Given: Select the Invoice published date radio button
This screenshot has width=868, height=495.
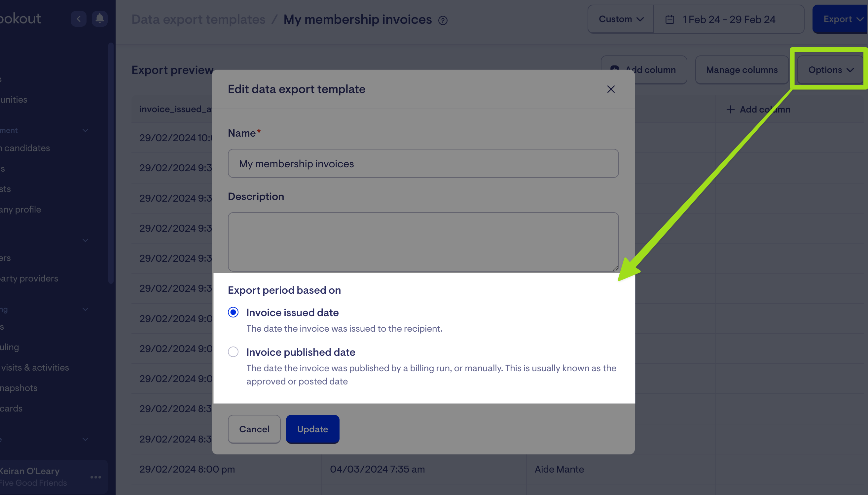Looking at the screenshot, I should point(233,351).
